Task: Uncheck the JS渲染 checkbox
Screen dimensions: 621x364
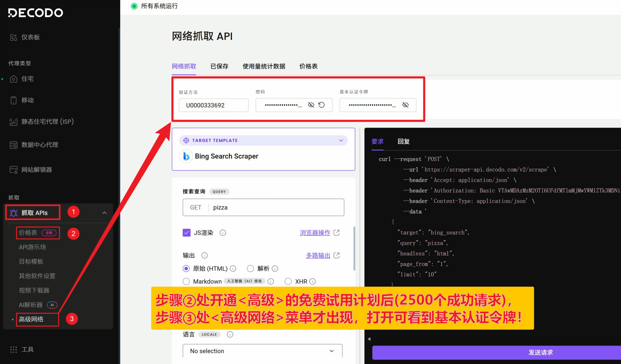Action: [x=187, y=233]
